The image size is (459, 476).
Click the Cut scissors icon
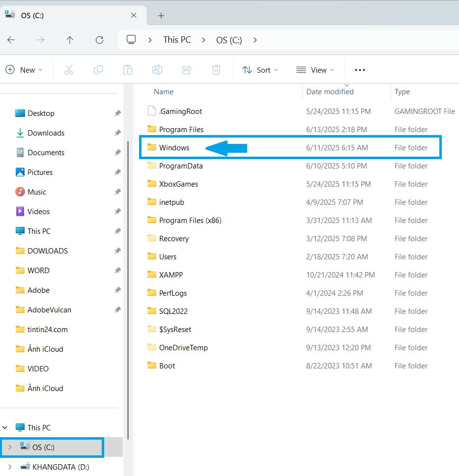point(69,70)
